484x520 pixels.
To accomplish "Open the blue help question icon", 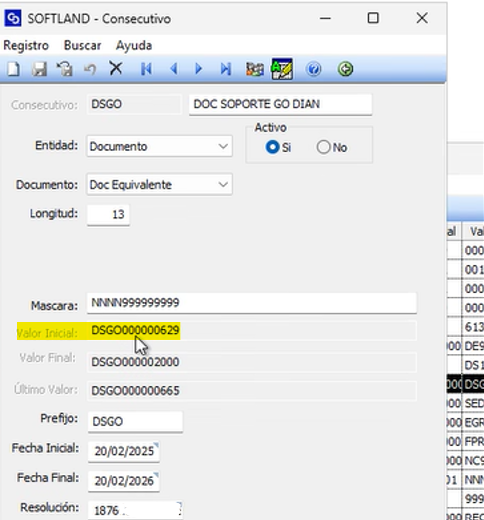I will coord(313,69).
